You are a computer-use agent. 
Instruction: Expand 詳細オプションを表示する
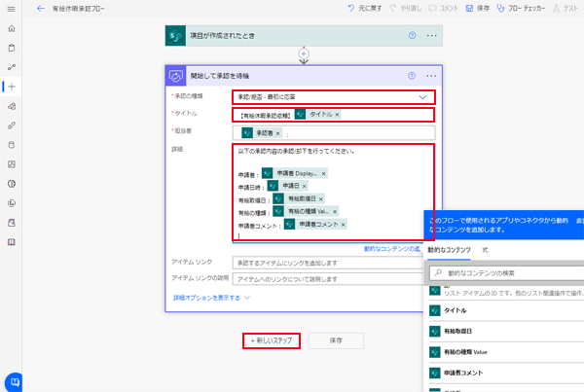click(211, 298)
